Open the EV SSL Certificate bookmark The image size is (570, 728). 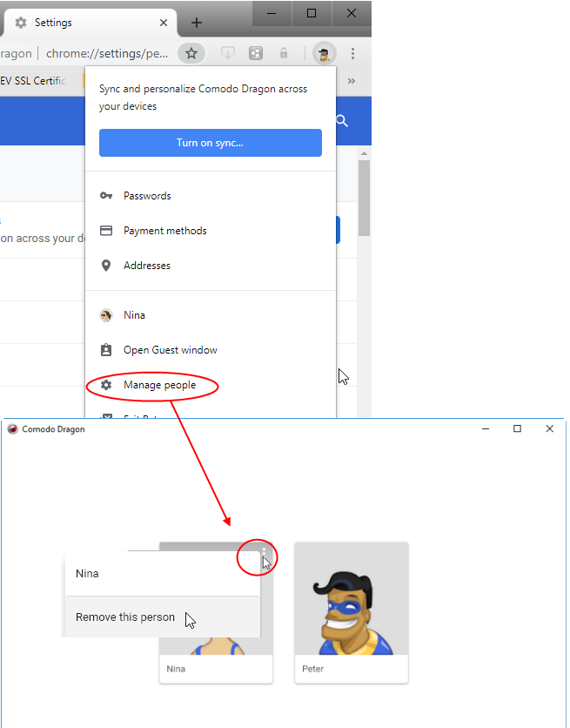[x=32, y=81]
